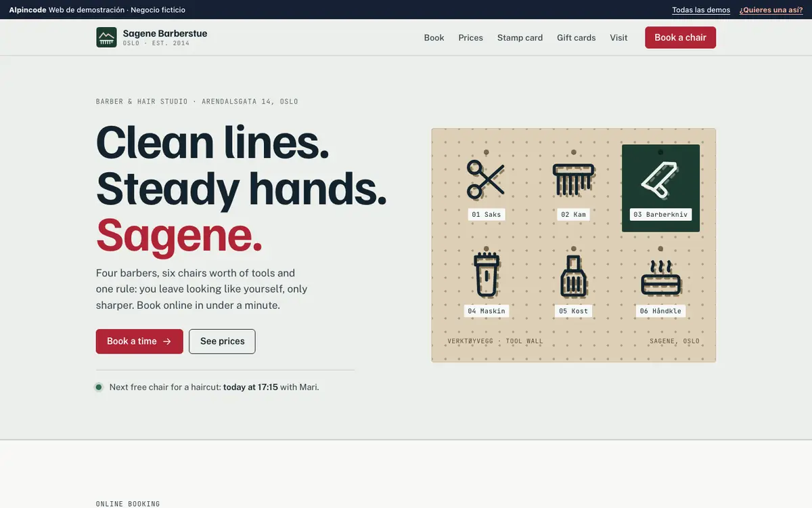Open the Todas las demos link
Image resolution: width=812 pixels, height=508 pixels.
(x=701, y=10)
